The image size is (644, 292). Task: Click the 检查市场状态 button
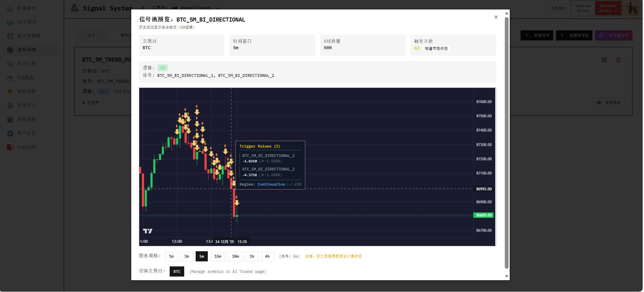coord(436,48)
